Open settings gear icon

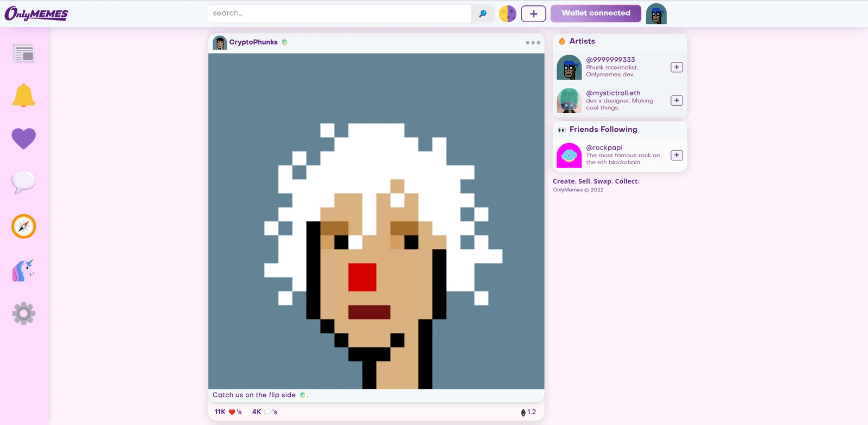point(24,313)
